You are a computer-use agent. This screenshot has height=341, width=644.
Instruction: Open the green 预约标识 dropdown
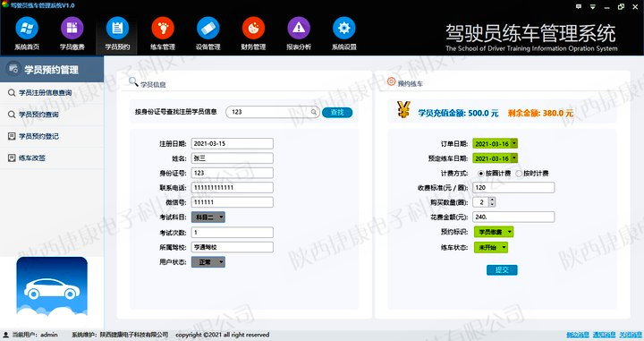pyautogui.click(x=494, y=232)
